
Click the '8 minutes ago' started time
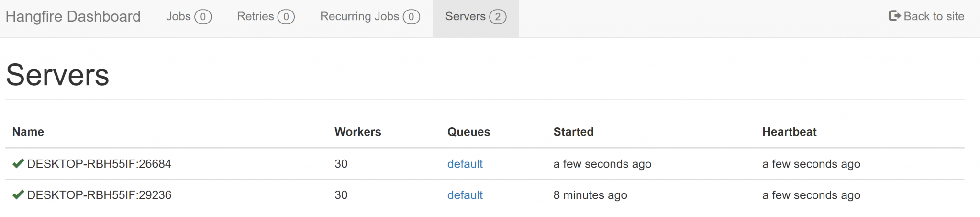[x=590, y=195]
